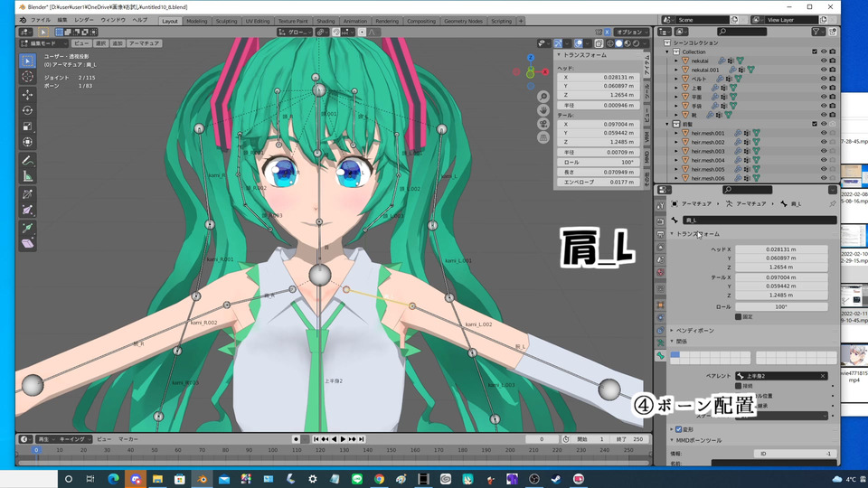Open the Tool properties tab

coord(660,206)
